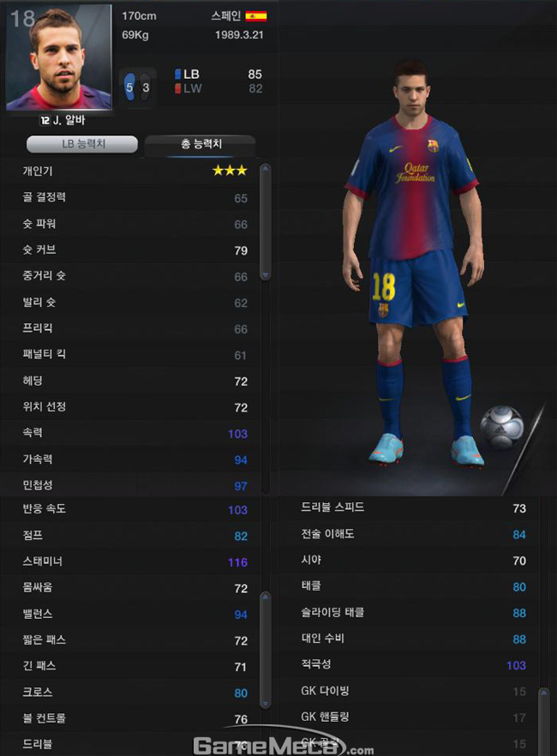The width and height of the screenshot is (557, 756).
Task: Click the blue LB position marker
Action: [177, 74]
